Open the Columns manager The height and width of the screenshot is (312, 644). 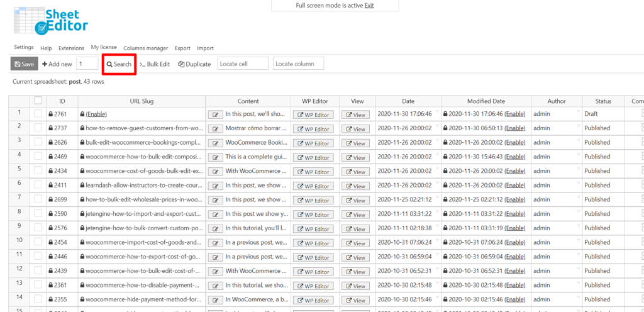coord(146,48)
